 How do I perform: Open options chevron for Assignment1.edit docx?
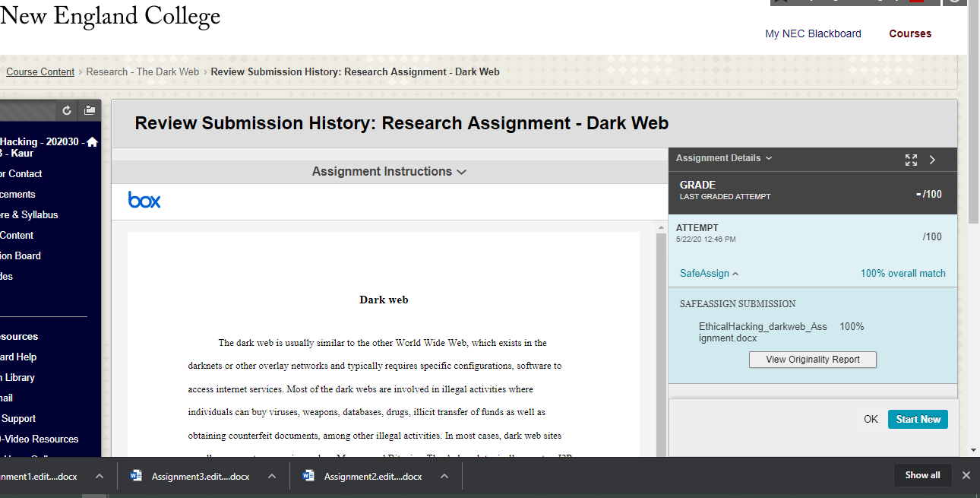pyautogui.click(x=99, y=476)
